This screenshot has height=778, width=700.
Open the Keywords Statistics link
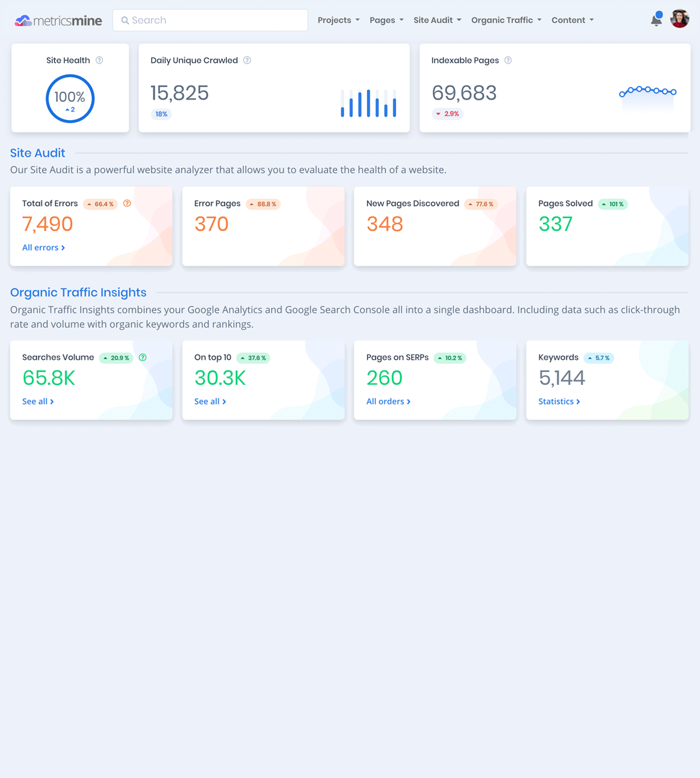pyautogui.click(x=559, y=402)
